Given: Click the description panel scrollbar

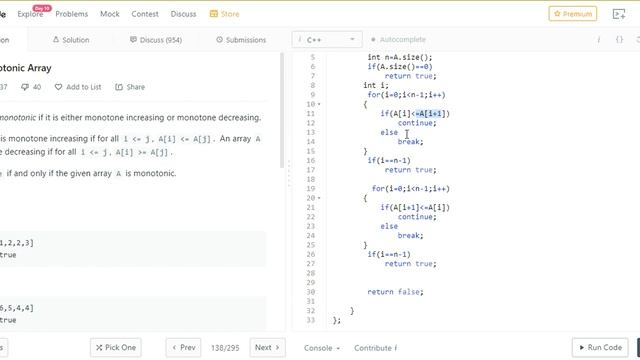Looking at the screenshot, I should 282,110.
